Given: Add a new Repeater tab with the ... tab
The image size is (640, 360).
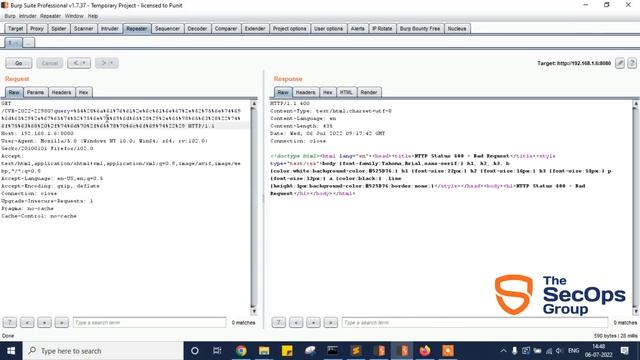Looking at the screenshot, I should tap(28, 42).
